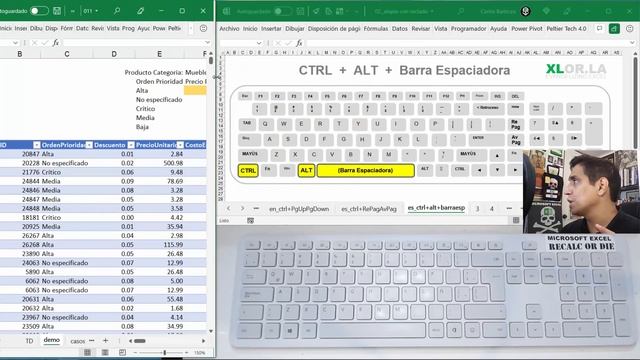Viewport: 640px width, 360px height.
Task: Expand Name Box dropdown in right window
Action: (259, 43)
